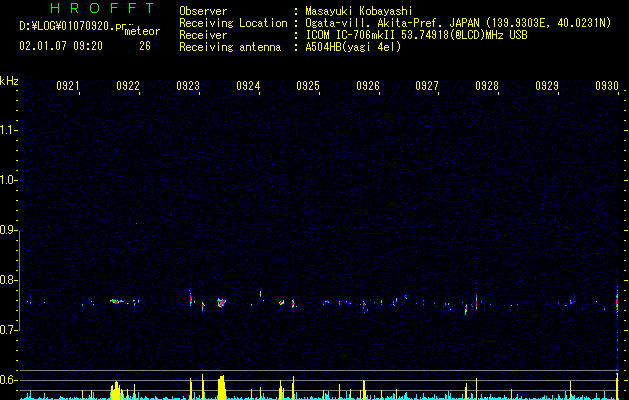Image resolution: width=629 pixels, height=400 pixels.
Task: Click the Receiving antenna label
Action: pos(230,47)
